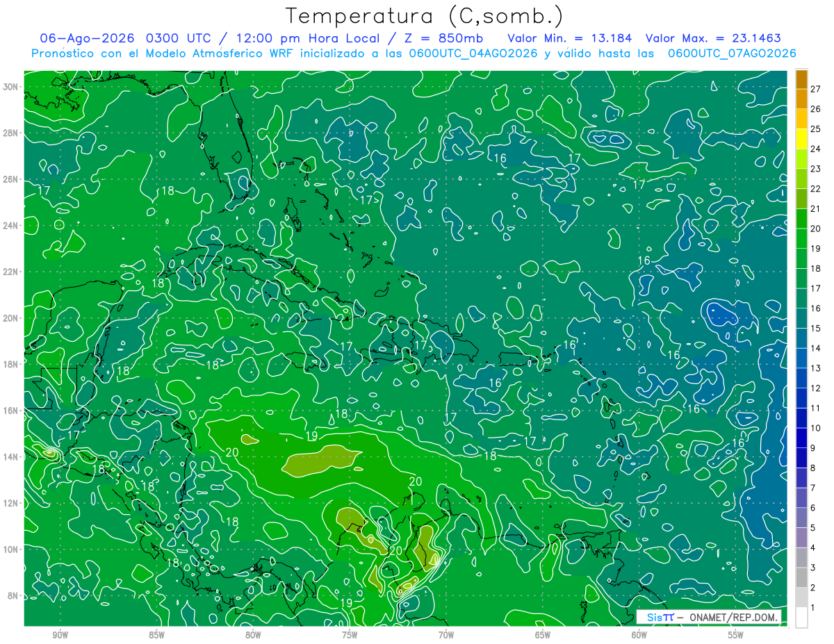Click the 24N latitude axis label
This screenshot has height=644, width=834.
point(12,225)
